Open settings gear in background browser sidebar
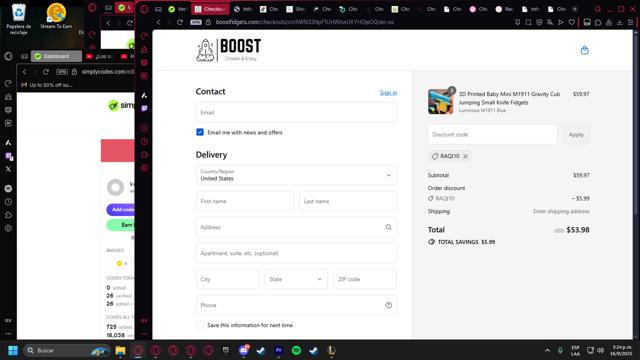640x360 pixels. [x=8, y=228]
